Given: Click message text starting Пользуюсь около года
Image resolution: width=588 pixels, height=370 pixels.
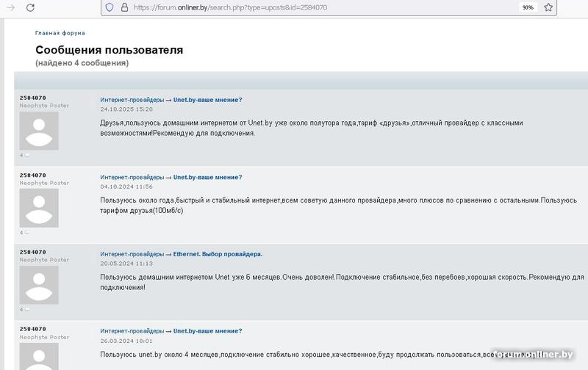Looking at the screenshot, I should [338, 206].
